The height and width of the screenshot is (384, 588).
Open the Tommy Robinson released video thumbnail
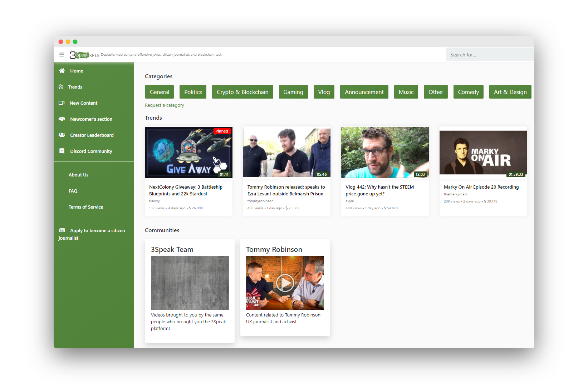point(287,153)
